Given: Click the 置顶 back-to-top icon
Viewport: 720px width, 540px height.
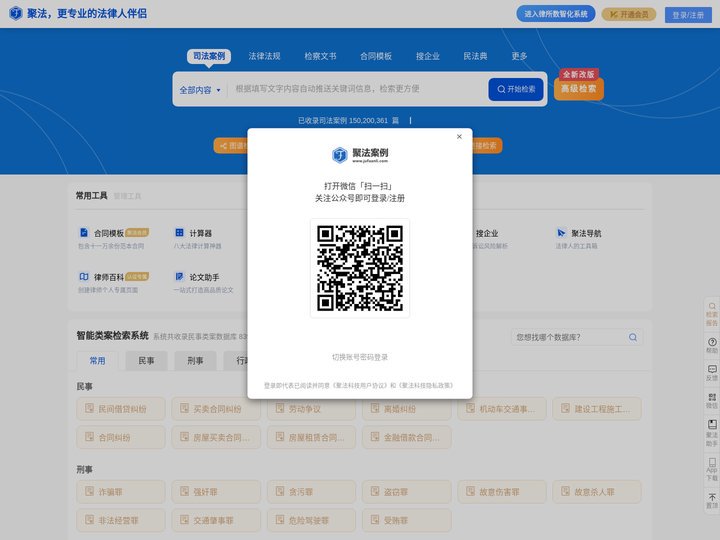Looking at the screenshot, I should (712, 501).
